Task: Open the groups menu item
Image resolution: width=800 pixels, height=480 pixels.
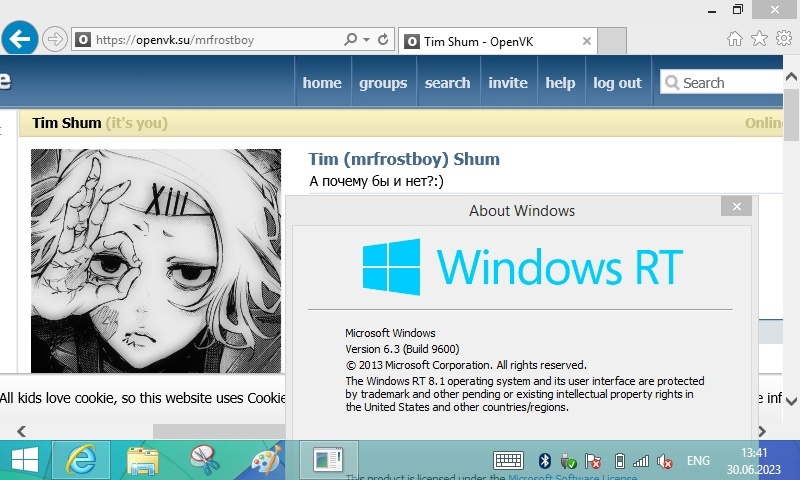Action: coord(383,82)
